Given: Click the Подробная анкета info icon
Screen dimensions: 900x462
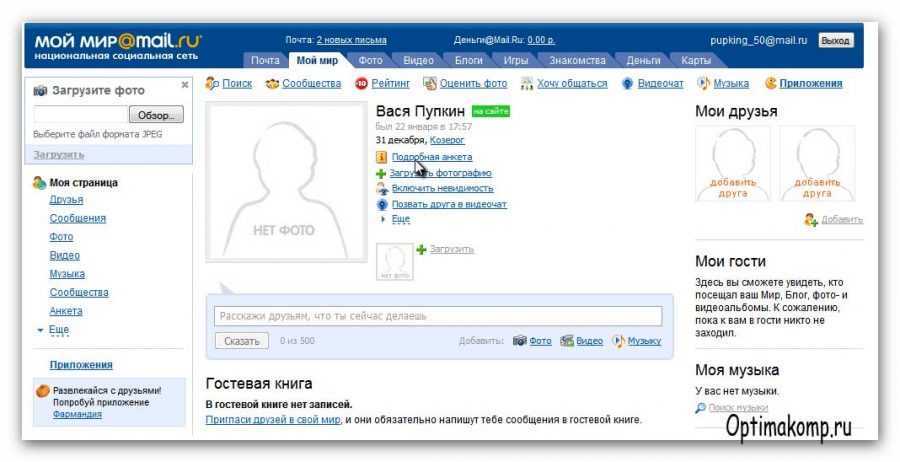Looking at the screenshot, I should [x=381, y=157].
